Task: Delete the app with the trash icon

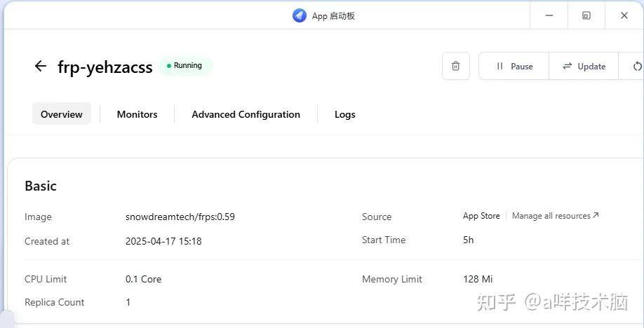Action: point(455,66)
